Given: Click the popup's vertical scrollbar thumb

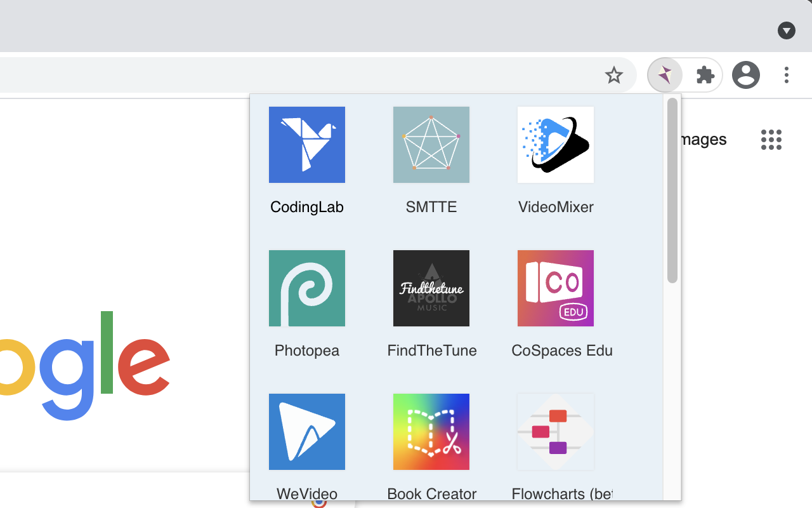Looking at the screenshot, I should (672, 190).
